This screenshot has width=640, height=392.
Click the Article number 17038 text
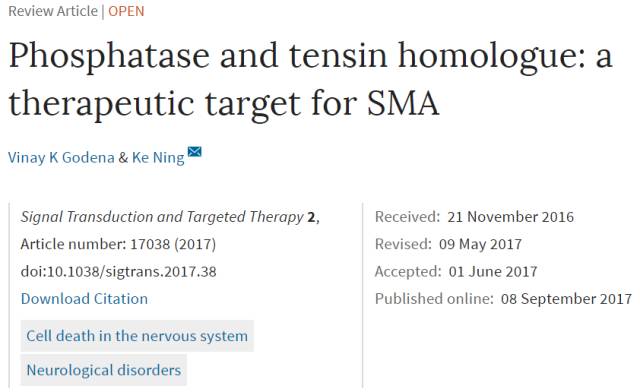click(x=118, y=244)
